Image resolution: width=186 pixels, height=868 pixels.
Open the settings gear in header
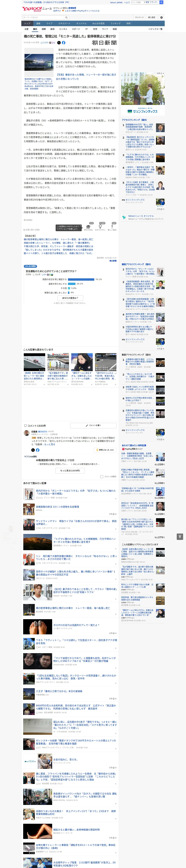tap(161, 17)
